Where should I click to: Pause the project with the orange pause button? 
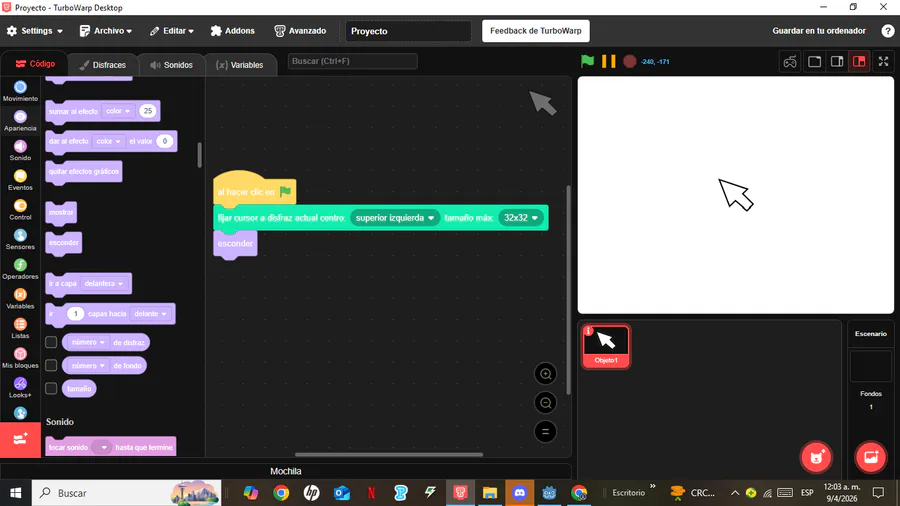point(608,61)
